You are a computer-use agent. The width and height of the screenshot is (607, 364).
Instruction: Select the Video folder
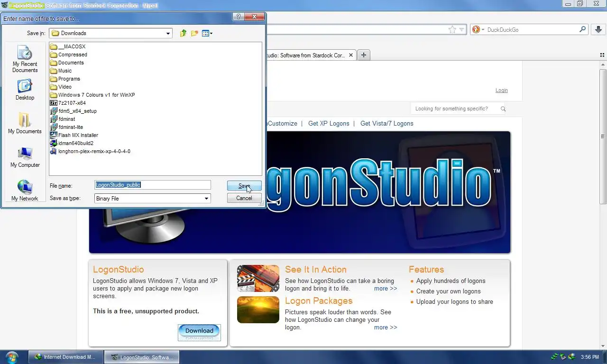pos(61,87)
